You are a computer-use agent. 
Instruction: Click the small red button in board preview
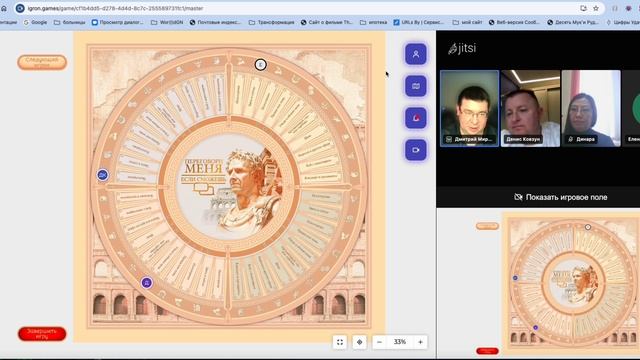[x=487, y=351]
